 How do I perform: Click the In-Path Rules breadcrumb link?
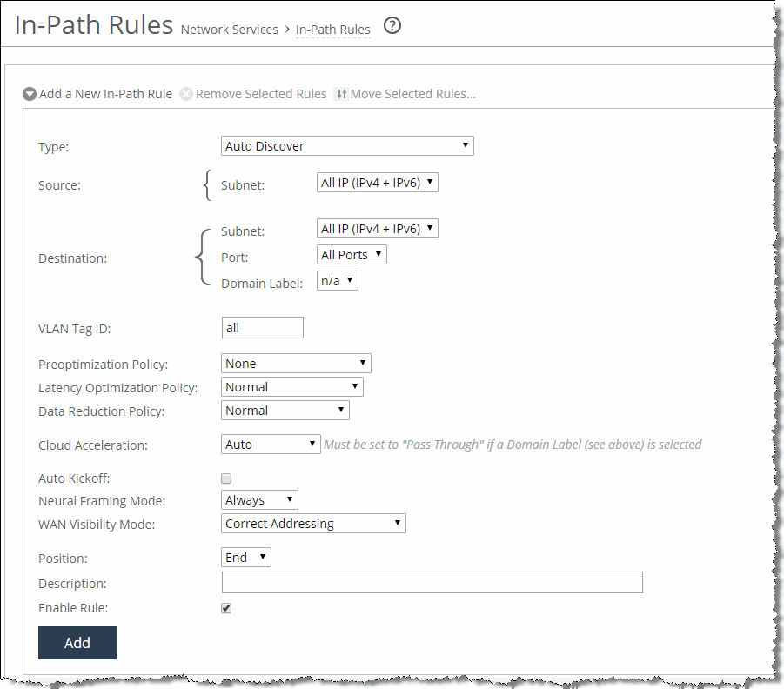pos(333,30)
